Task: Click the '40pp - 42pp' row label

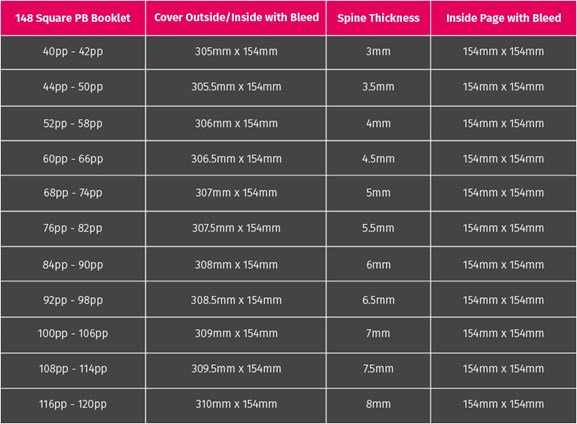Action: tap(73, 52)
